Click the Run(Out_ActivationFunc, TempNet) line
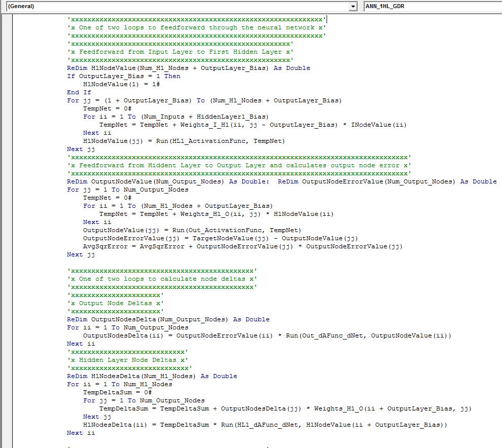This screenshot has width=502, height=448. coord(192,230)
